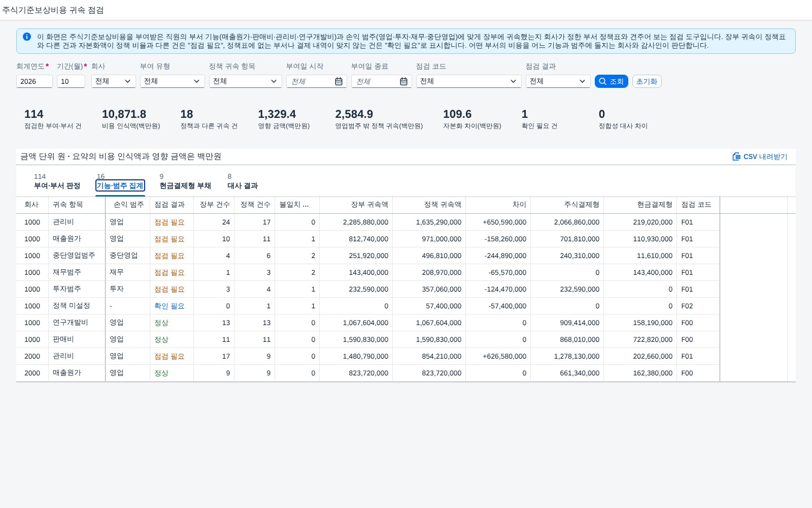Click the 정상 status in 연구개발비 row

(x=161, y=323)
